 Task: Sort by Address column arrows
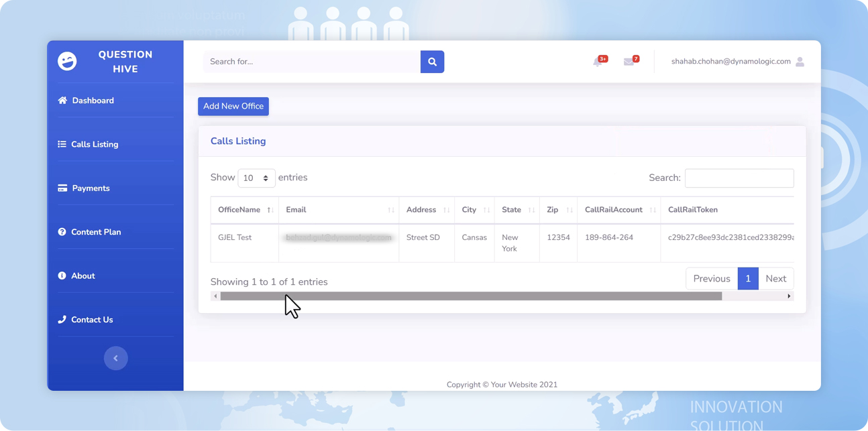click(447, 210)
